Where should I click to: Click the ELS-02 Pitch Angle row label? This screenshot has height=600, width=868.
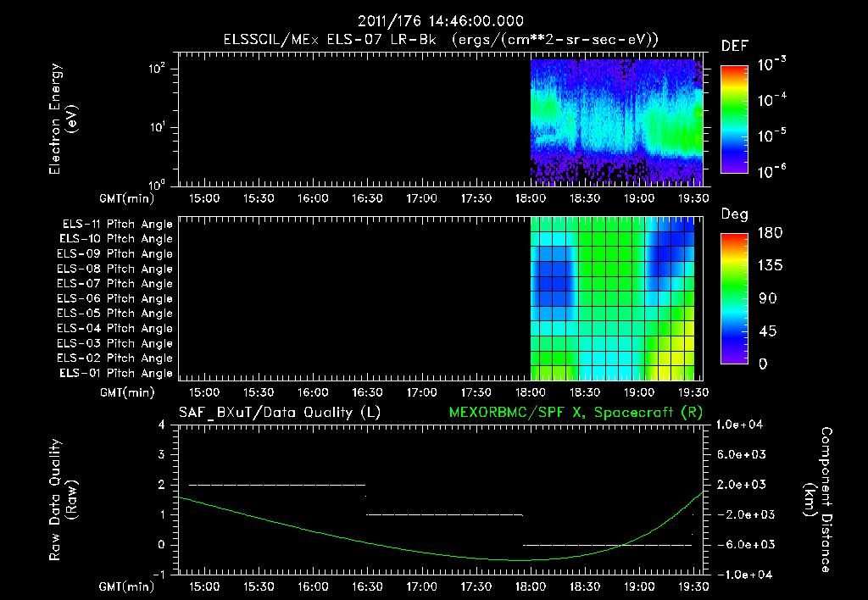click(114, 358)
